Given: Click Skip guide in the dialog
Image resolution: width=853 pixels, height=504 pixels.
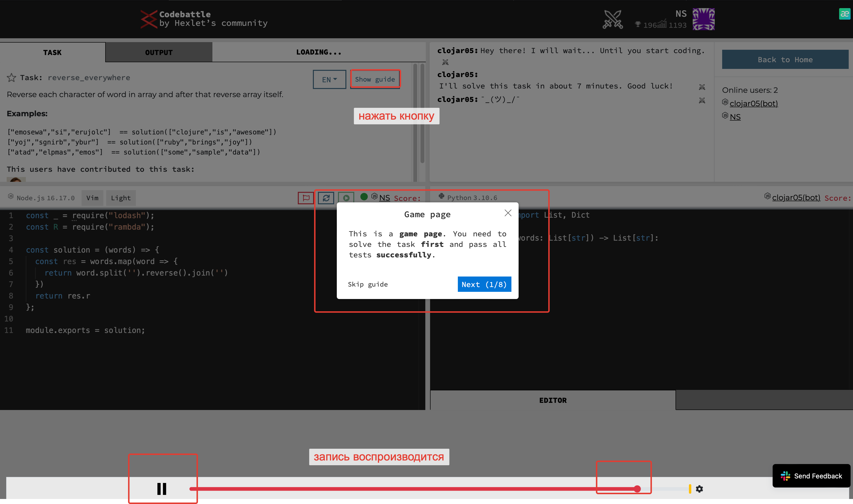Looking at the screenshot, I should tap(368, 284).
